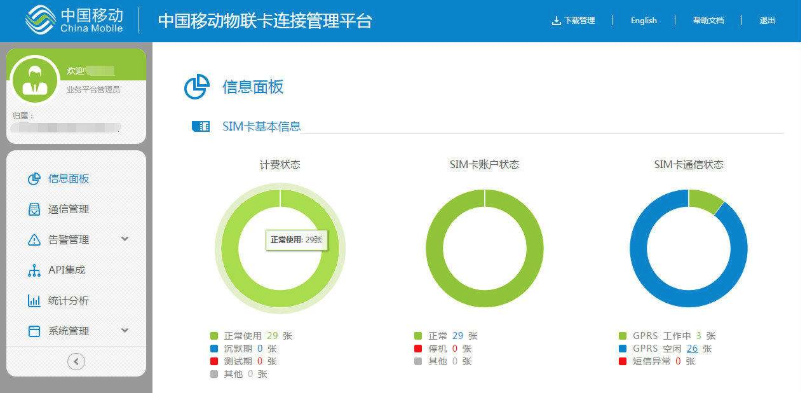Click the API集成 hierarchy icon

pos(34,270)
